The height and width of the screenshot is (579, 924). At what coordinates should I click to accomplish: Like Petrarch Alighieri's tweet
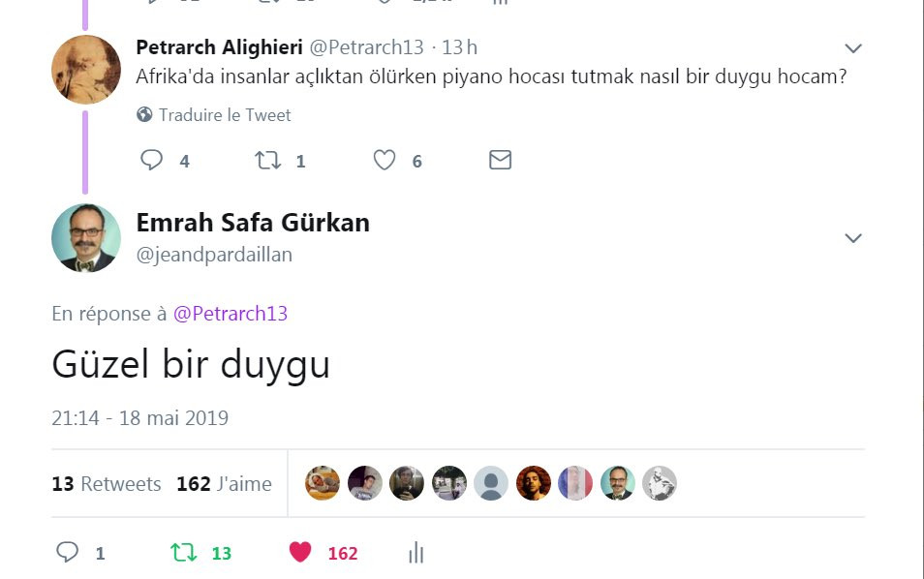(x=385, y=160)
